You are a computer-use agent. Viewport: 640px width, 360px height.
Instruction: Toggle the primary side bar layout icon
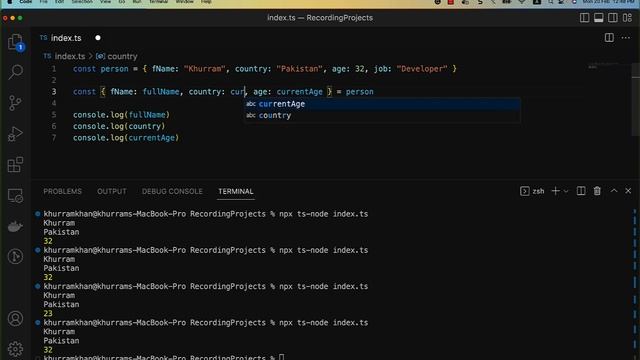point(584,18)
